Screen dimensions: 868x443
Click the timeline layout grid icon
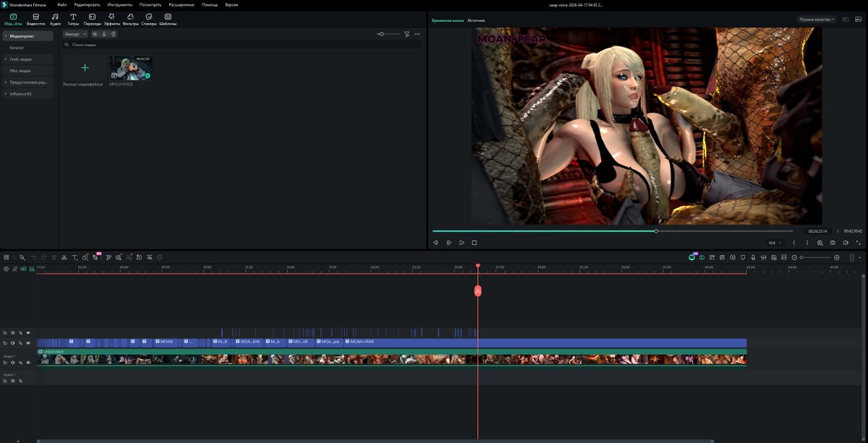7,257
